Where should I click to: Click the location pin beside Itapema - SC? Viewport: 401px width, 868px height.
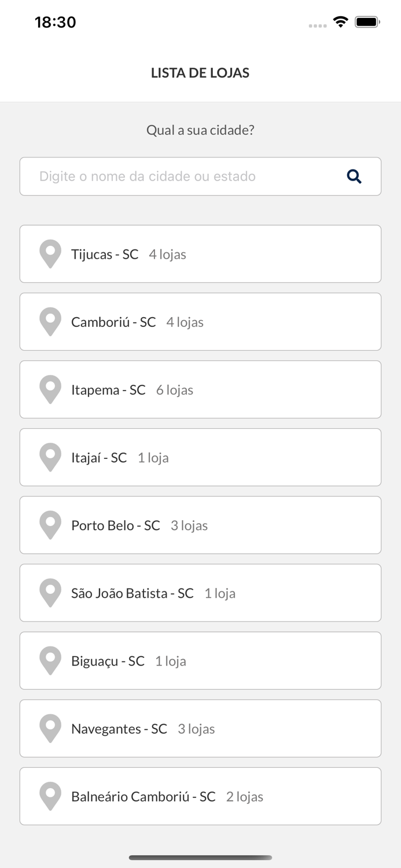coord(50,389)
